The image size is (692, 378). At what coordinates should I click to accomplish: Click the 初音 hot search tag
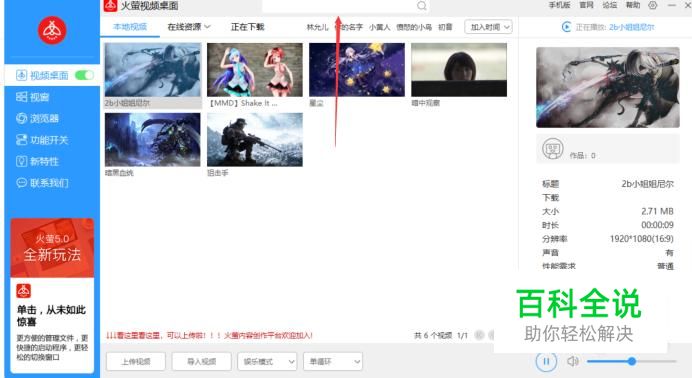tap(445, 27)
